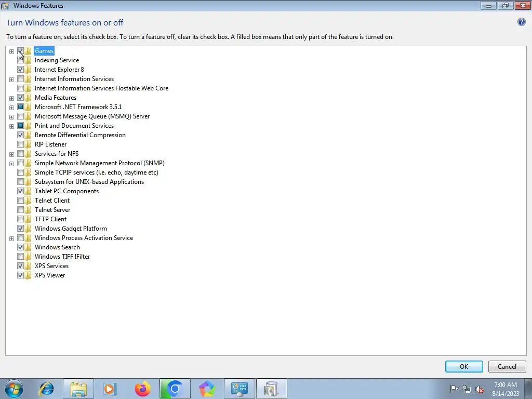Launch Windows Media Player from taskbar
Screen dimensions: 532x399
click(110, 389)
